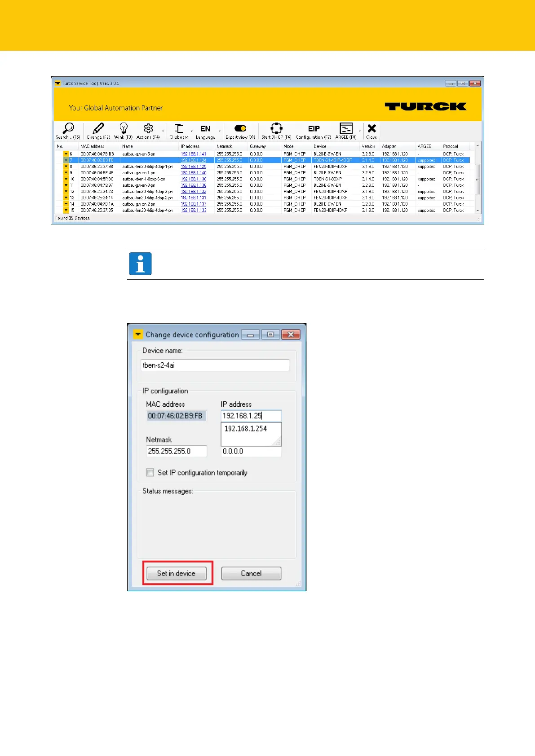
Task: Click the yellow device icon of row 9
Action: pyautogui.click(x=66, y=173)
